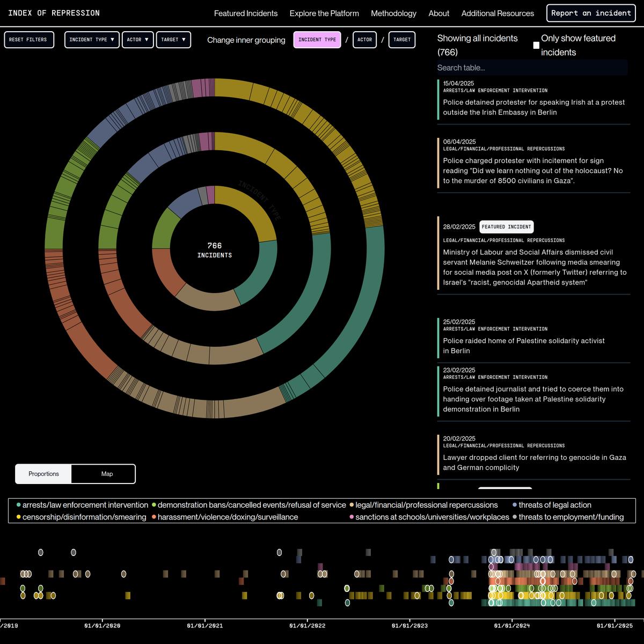
Task: Click the blue threats of legal action dot
Action: pyautogui.click(x=515, y=505)
